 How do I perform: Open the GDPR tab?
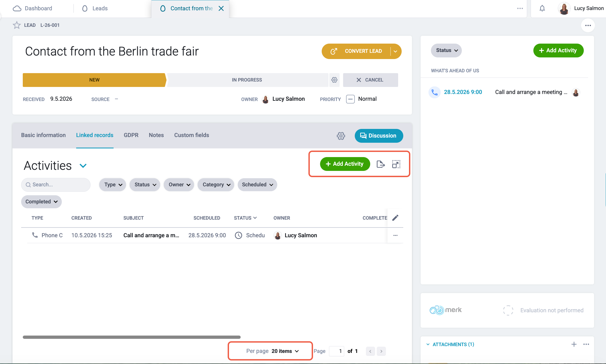tap(131, 135)
